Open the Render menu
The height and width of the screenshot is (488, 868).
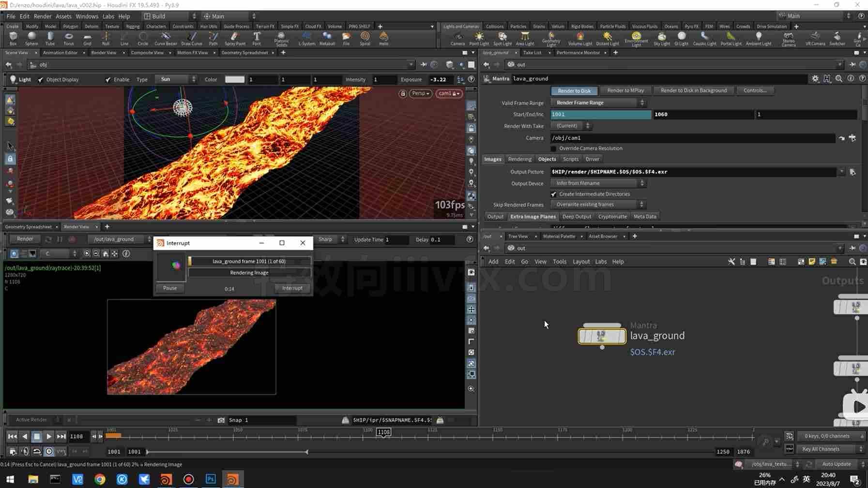click(43, 16)
